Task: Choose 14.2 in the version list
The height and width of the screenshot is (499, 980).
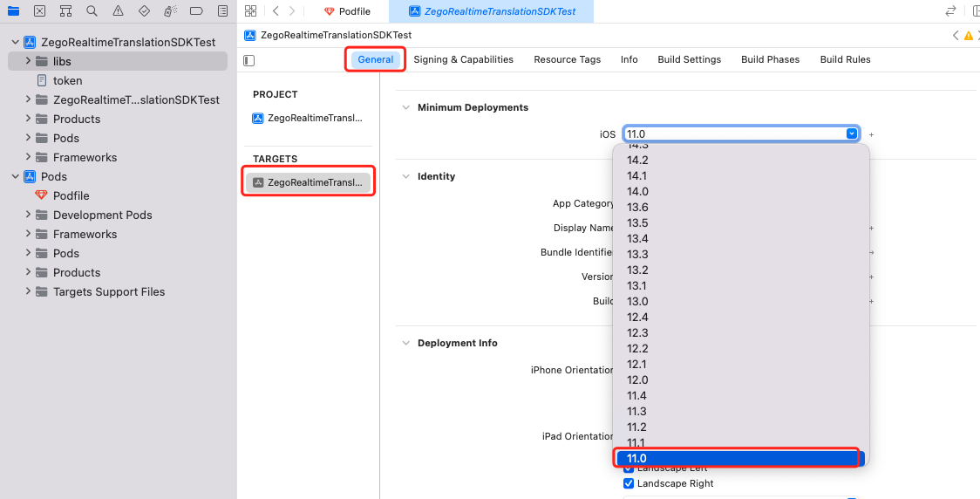Action: [741, 160]
